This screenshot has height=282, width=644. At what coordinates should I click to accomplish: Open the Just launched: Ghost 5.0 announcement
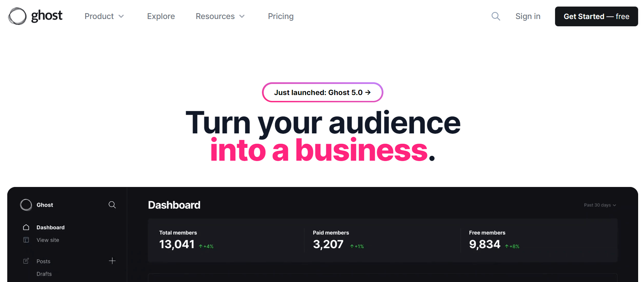coord(323,92)
